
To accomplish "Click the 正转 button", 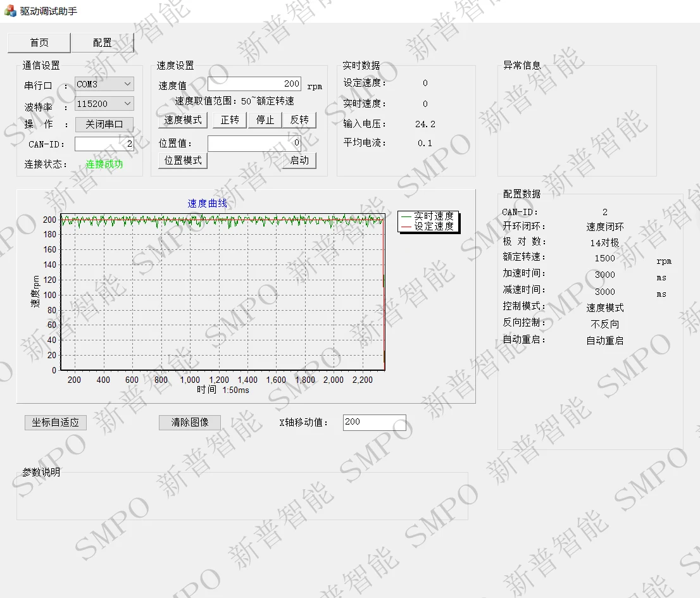I will coord(230,120).
